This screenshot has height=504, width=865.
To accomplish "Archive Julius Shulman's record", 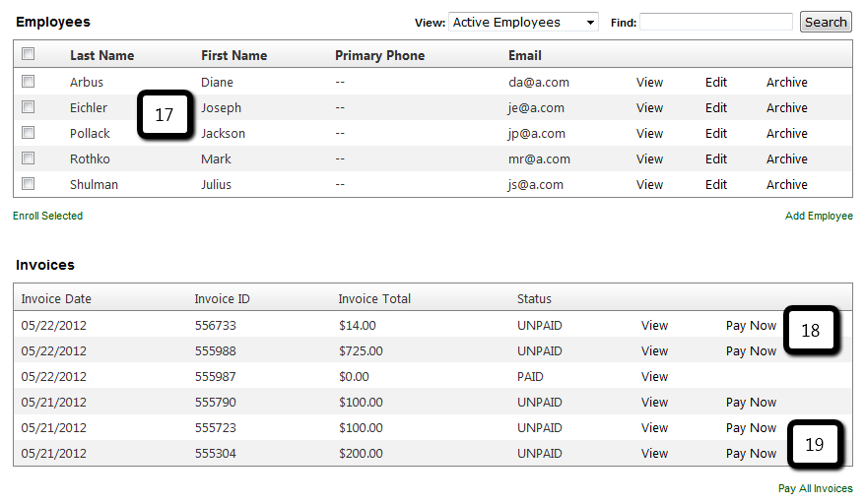I will (x=786, y=185).
